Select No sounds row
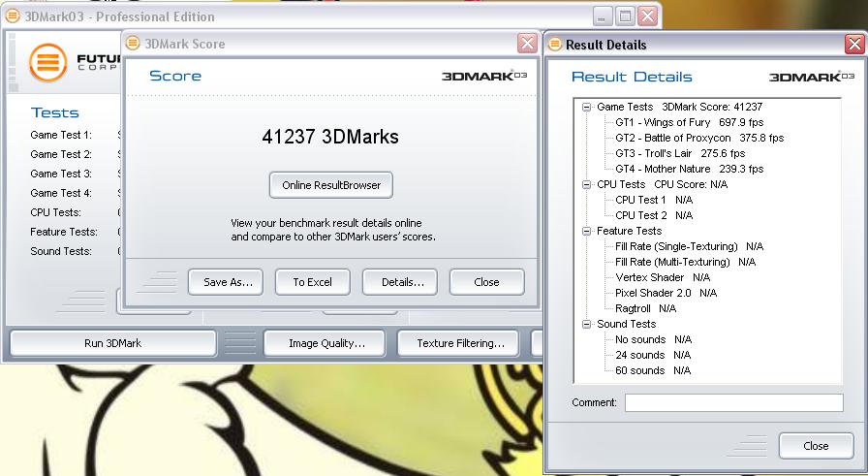The image size is (868, 476). (654, 339)
